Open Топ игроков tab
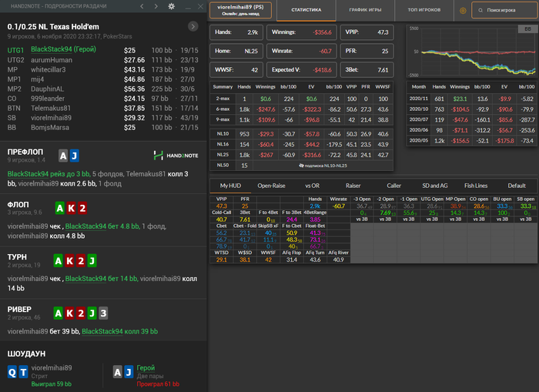The image size is (539, 392). pos(424,10)
